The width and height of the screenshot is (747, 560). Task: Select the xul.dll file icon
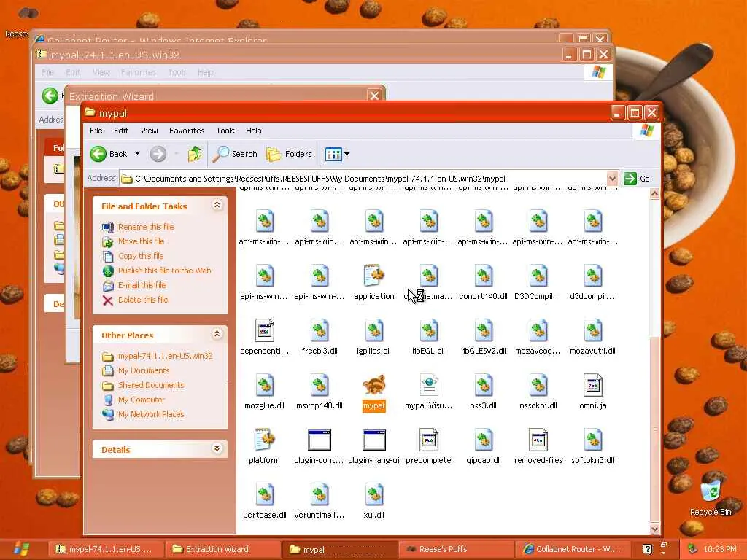coord(374,494)
